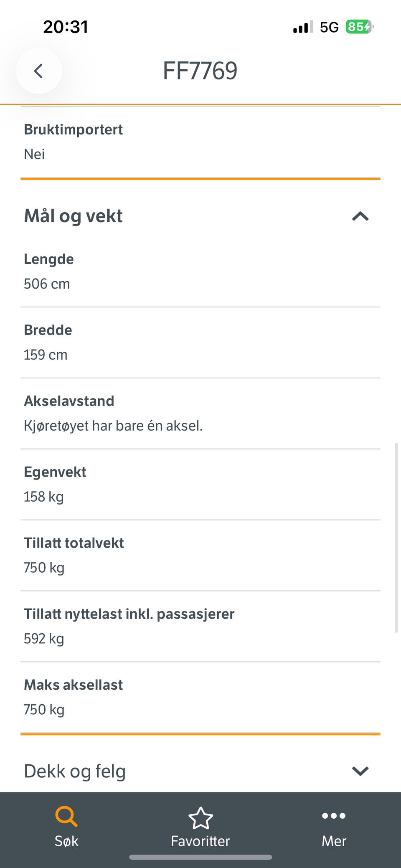
Task: Tap the Dekk og felg heading
Action: point(75,772)
